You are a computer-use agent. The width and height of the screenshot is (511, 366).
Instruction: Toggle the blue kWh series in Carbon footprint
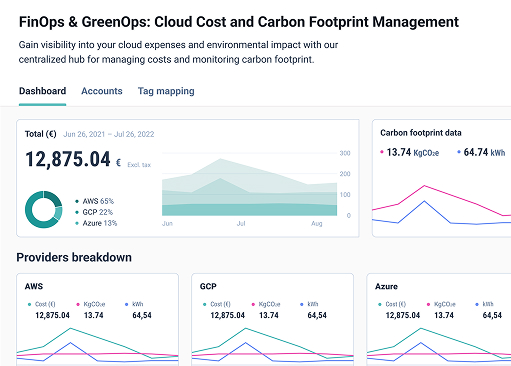(x=481, y=153)
